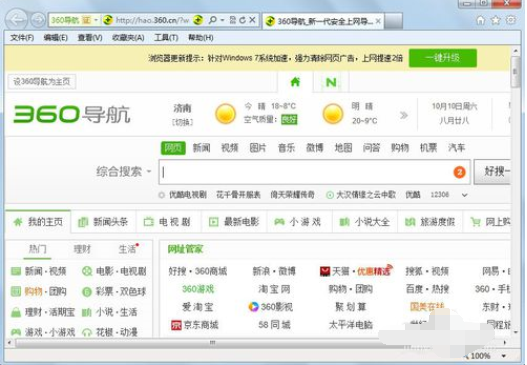Click the Tmall logo icon beside 天猫
Image resolution: width=527 pixels, height=365 pixels.
[325, 271]
